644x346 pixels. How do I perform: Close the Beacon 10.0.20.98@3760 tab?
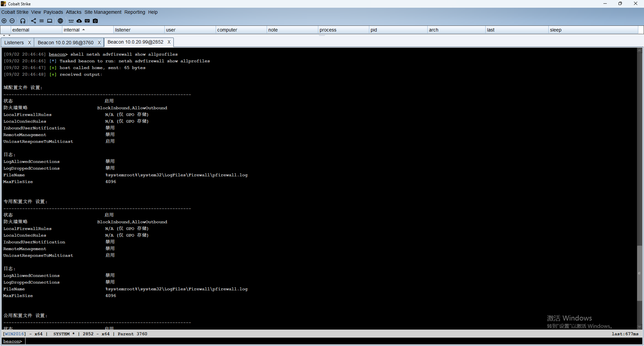pyautogui.click(x=99, y=43)
